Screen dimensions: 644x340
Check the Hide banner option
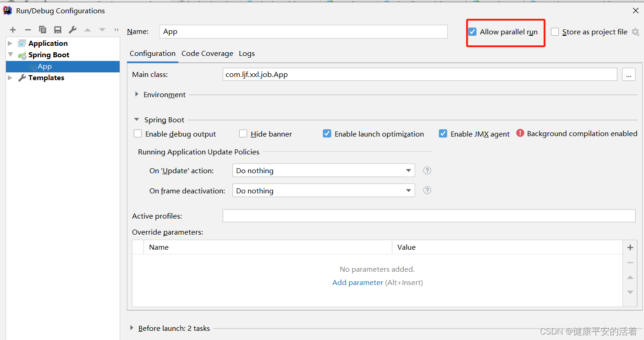243,134
